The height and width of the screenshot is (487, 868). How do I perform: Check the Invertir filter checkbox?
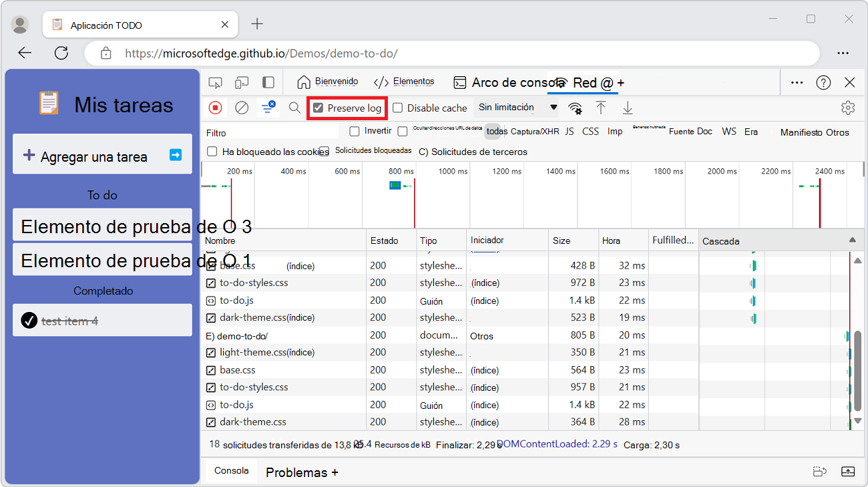(x=355, y=132)
